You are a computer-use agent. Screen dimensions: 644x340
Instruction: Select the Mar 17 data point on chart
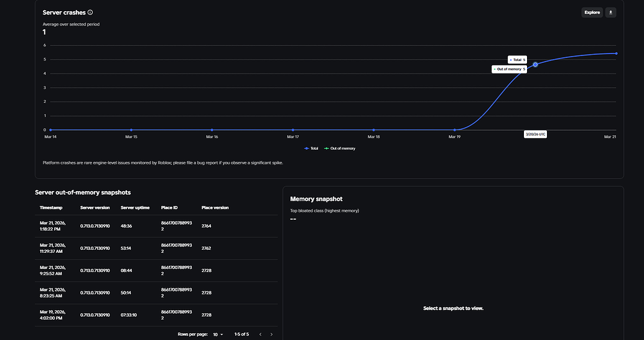click(293, 130)
